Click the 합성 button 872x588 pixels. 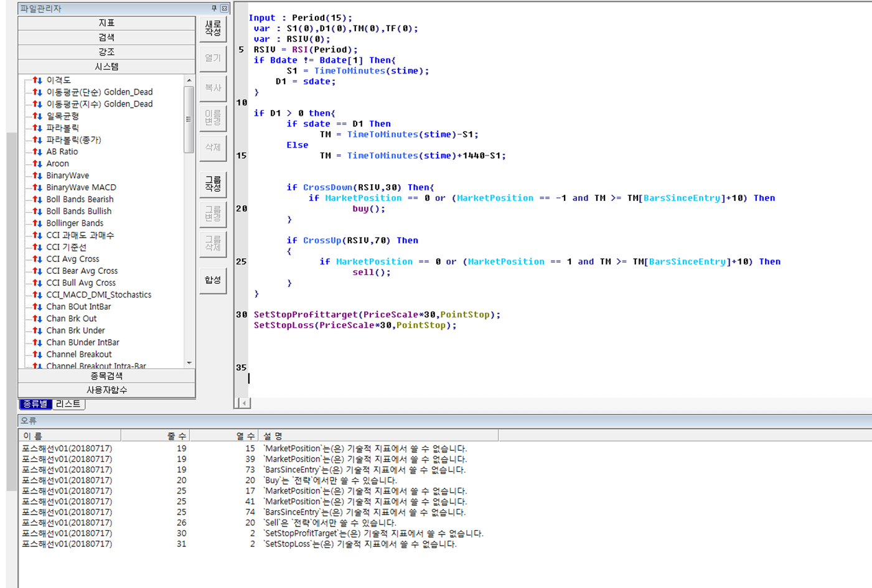213,280
